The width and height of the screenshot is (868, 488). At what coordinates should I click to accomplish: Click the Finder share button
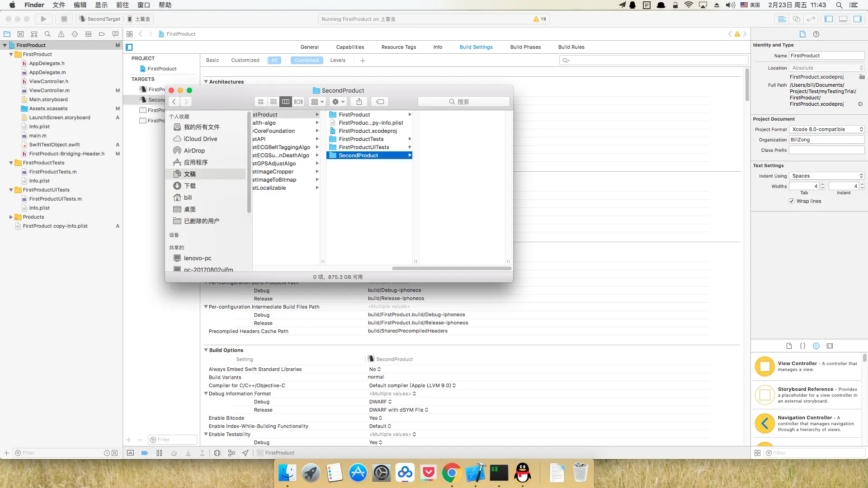(359, 102)
